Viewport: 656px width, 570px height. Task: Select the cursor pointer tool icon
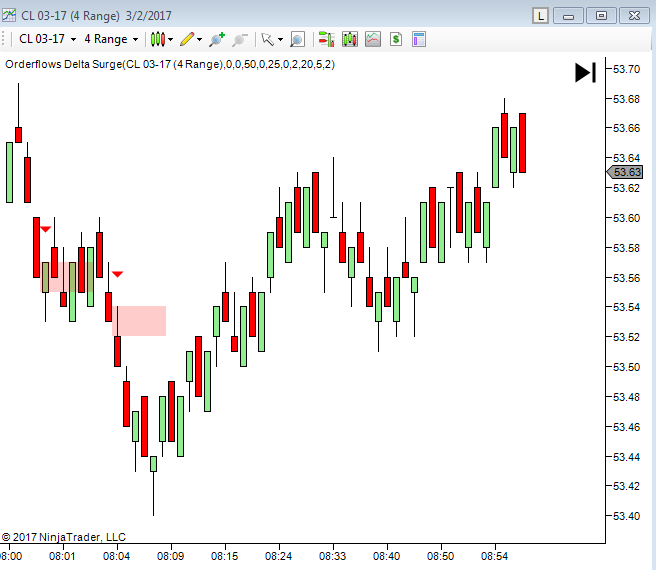point(267,39)
